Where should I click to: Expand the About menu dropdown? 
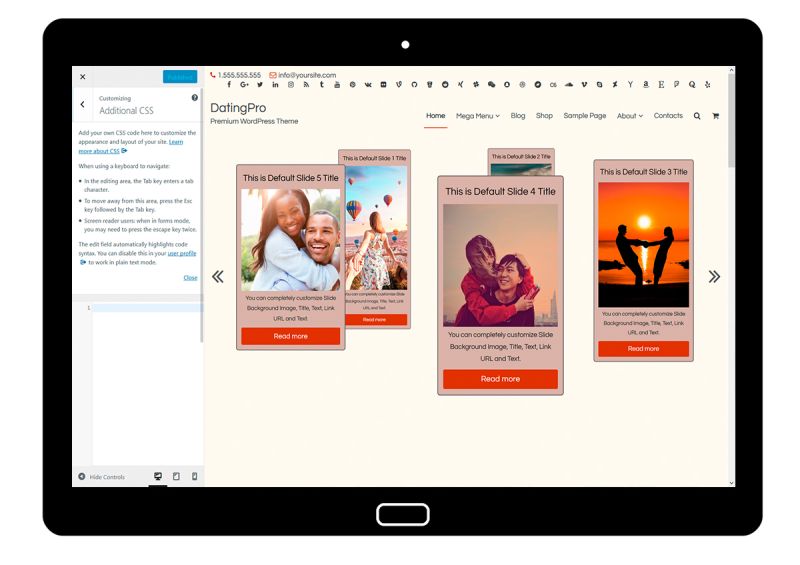[x=630, y=116]
